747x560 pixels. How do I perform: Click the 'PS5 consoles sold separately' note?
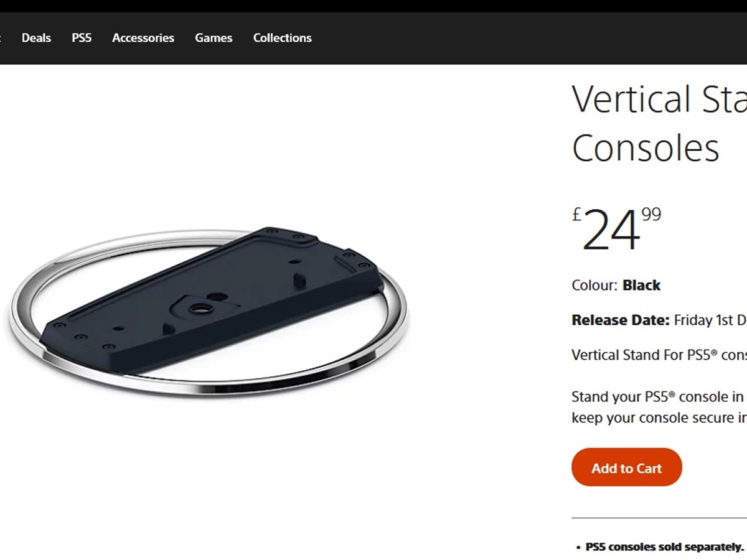tap(664, 548)
